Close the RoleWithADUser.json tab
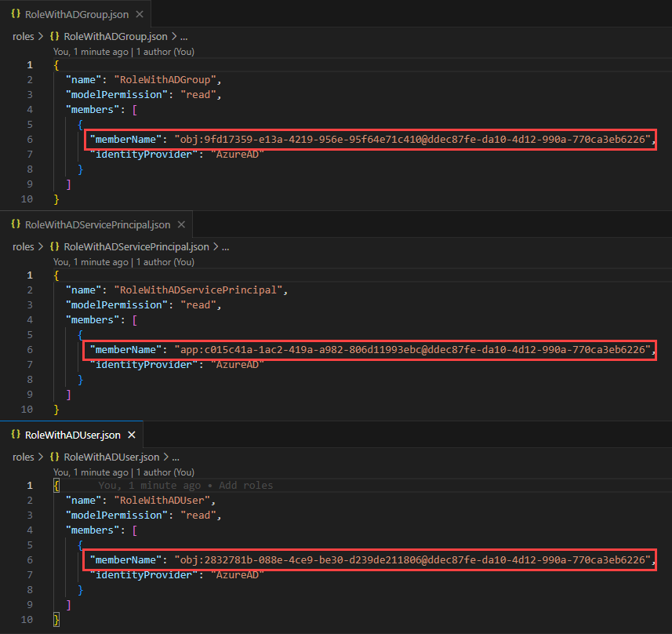The height and width of the screenshot is (634, 672). click(x=132, y=435)
